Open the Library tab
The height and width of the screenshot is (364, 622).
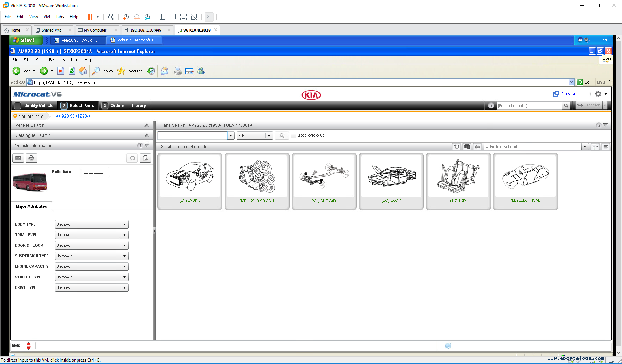(139, 106)
